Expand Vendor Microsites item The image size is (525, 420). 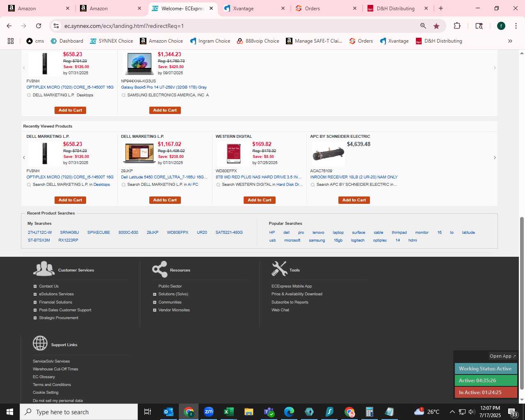click(x=155, y=310)
